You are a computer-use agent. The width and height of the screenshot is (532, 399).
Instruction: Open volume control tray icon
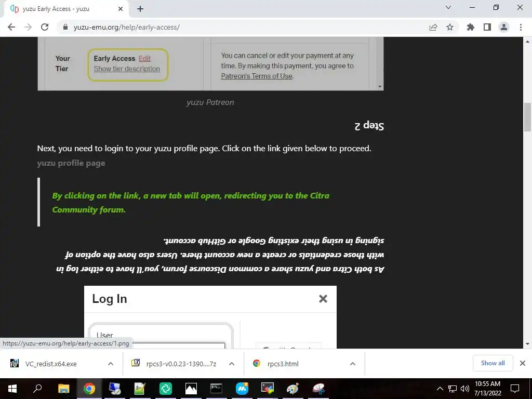tap(464, 389)
